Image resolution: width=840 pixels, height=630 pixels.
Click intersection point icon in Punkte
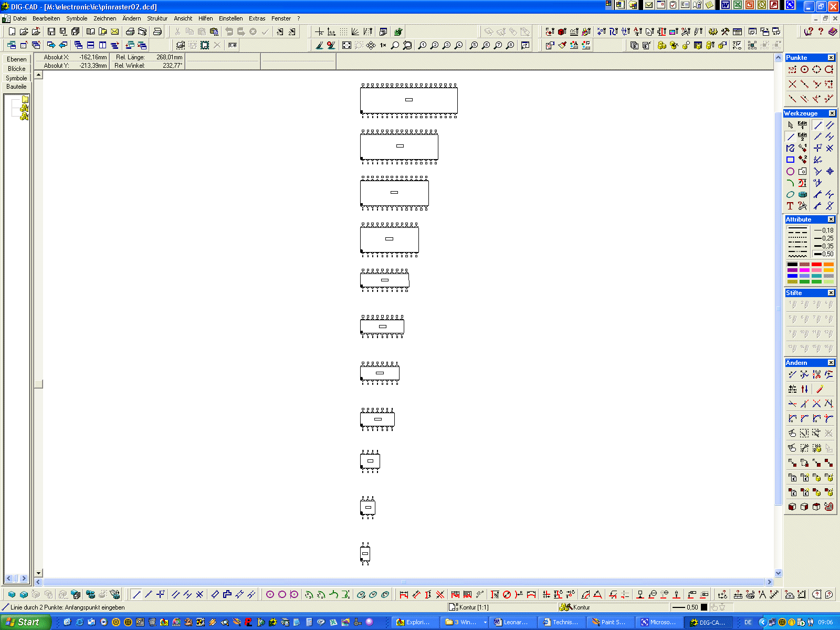tap(793, 84)
